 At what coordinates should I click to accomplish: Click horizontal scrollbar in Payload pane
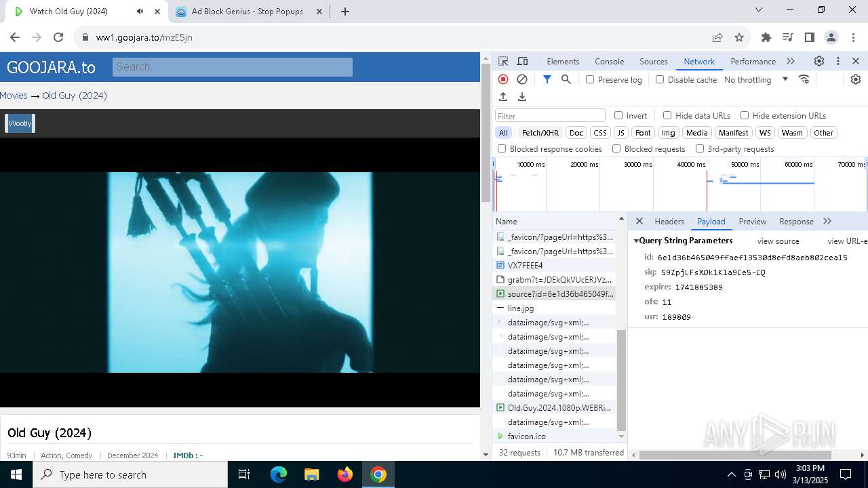pyautogui.click(x=735, y=455)
